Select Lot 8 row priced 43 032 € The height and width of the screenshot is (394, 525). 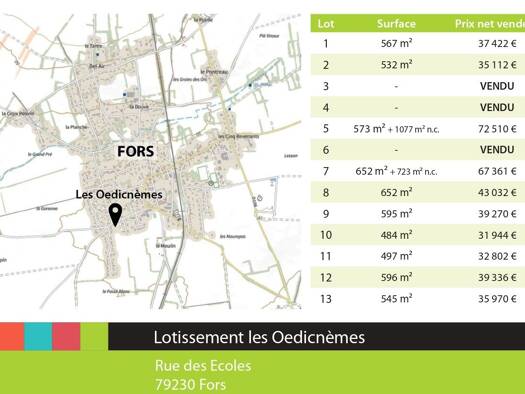(418, 192)
